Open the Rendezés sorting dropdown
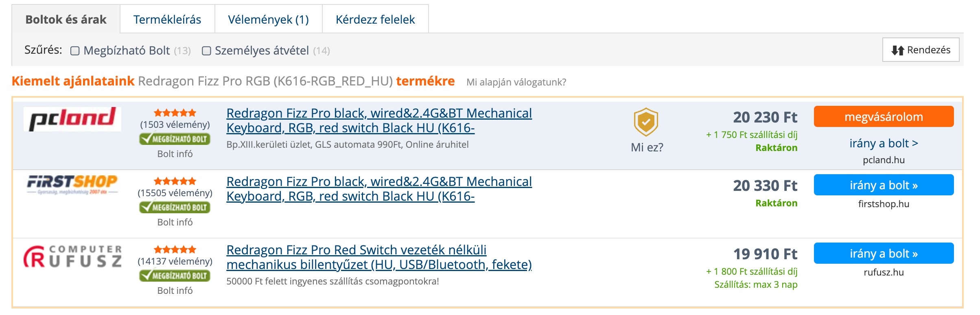This screenshot has height=315, width=980. 921,50
